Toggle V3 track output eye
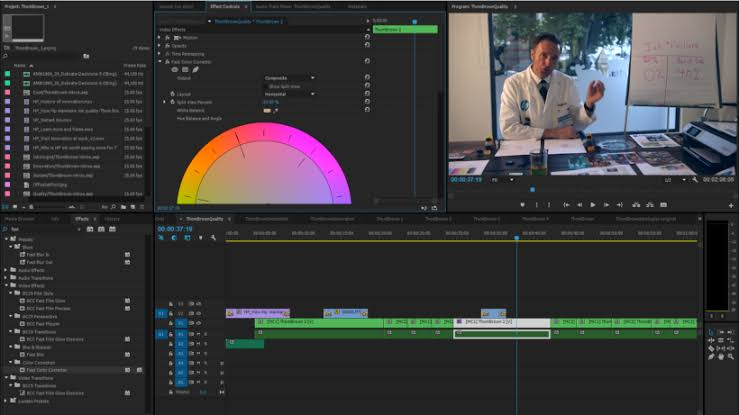 (x=198, y=304)
